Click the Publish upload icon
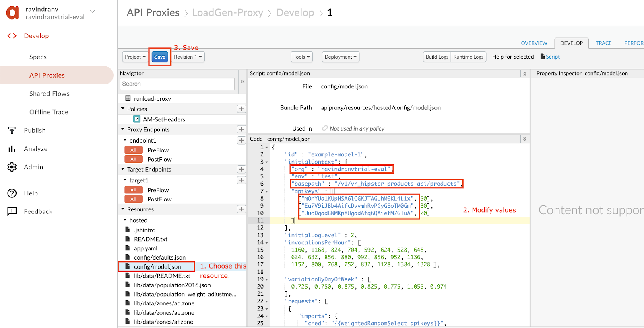Viewport: 644px width, 328px height. click(12, 130)
